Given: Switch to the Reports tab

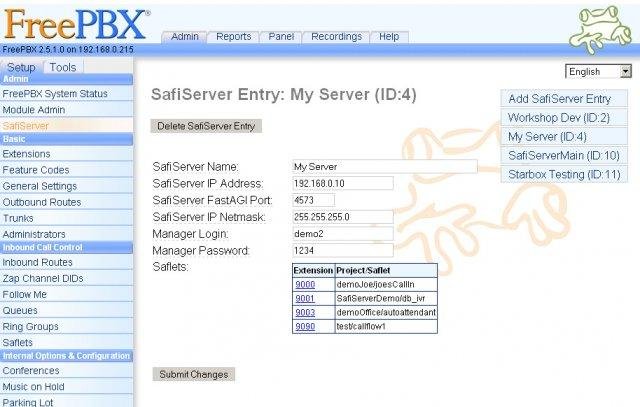Looking at the screenshot, I should pos(233,37).
